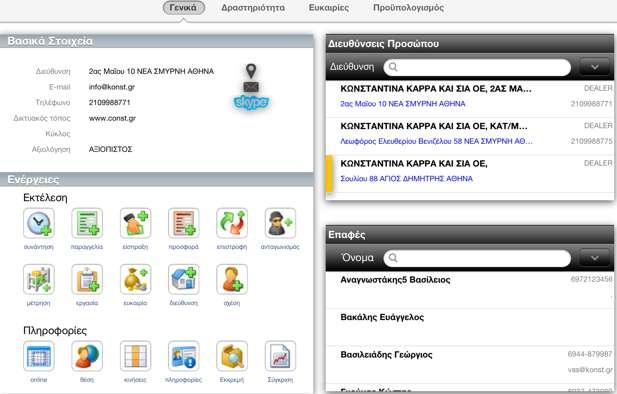
Task: Go to the Ευκαιρίες tab
Action: 329,7
